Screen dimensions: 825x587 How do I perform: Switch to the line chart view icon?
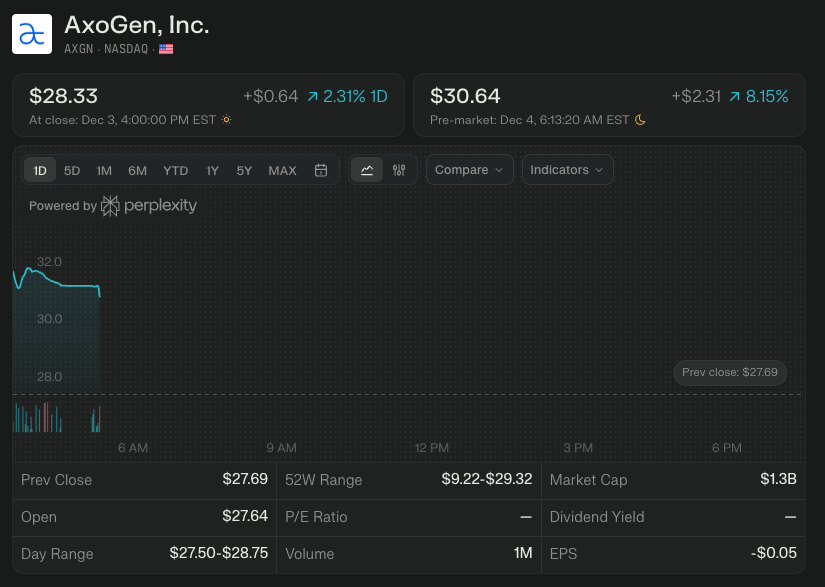click(x=367, y=170)
